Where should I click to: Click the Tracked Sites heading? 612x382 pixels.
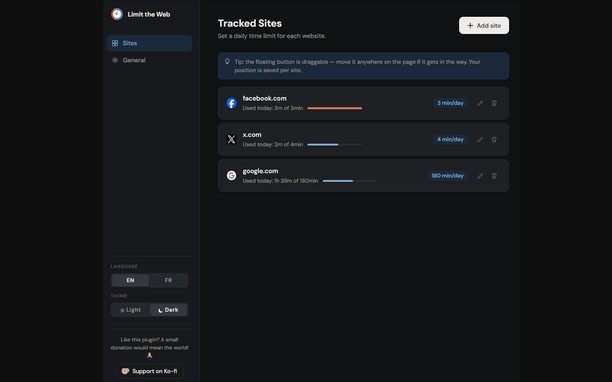(x=250, y=23)
